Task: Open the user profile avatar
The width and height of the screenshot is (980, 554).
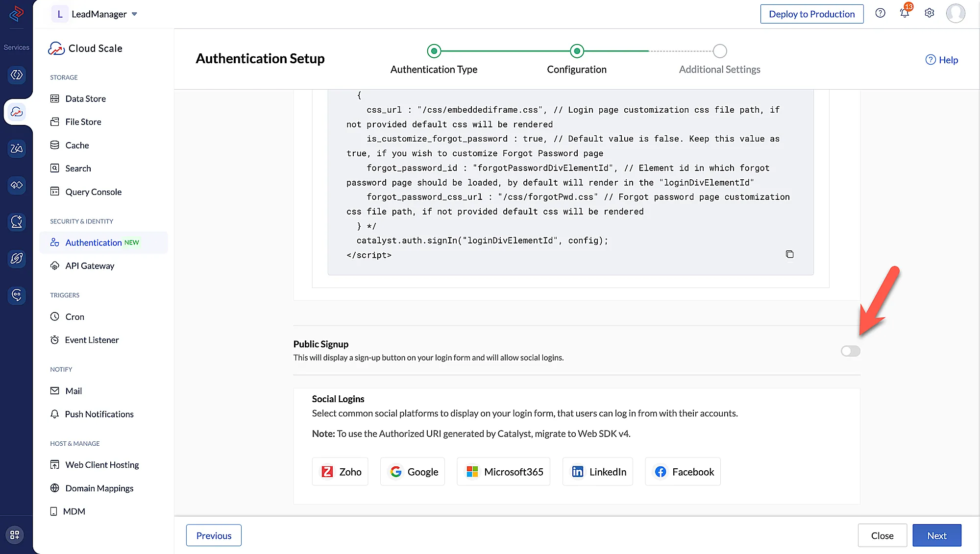Action: pyautogui.click(x=955, y=13)
